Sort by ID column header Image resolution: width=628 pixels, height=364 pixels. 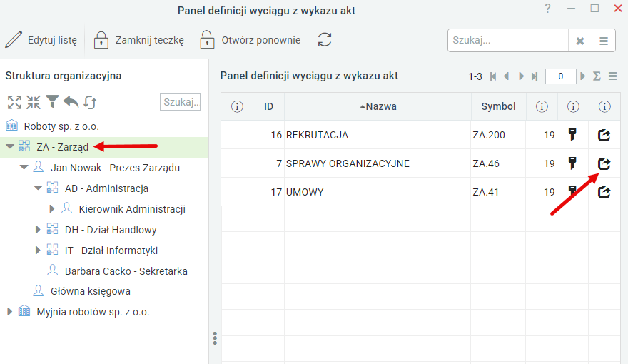(x=268, y=106)
